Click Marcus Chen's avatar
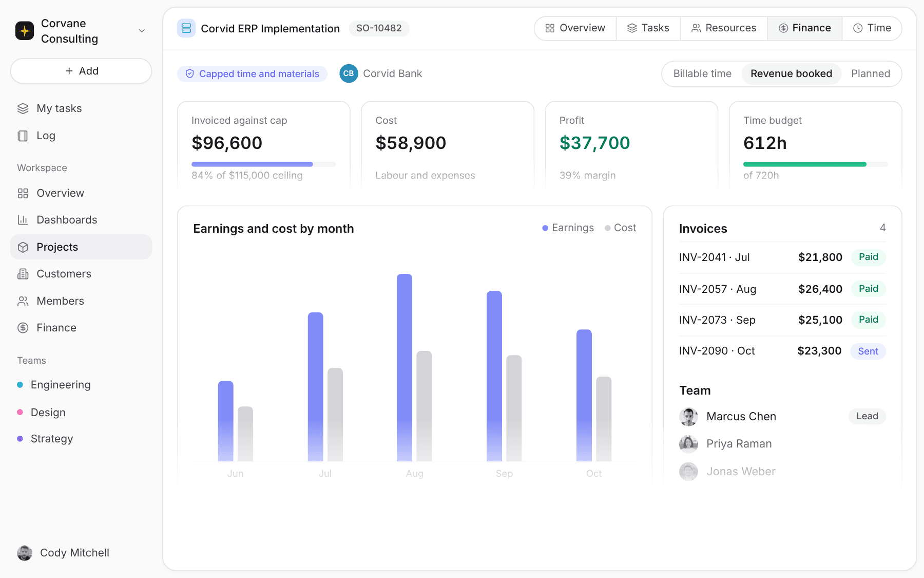 [688, 417]
